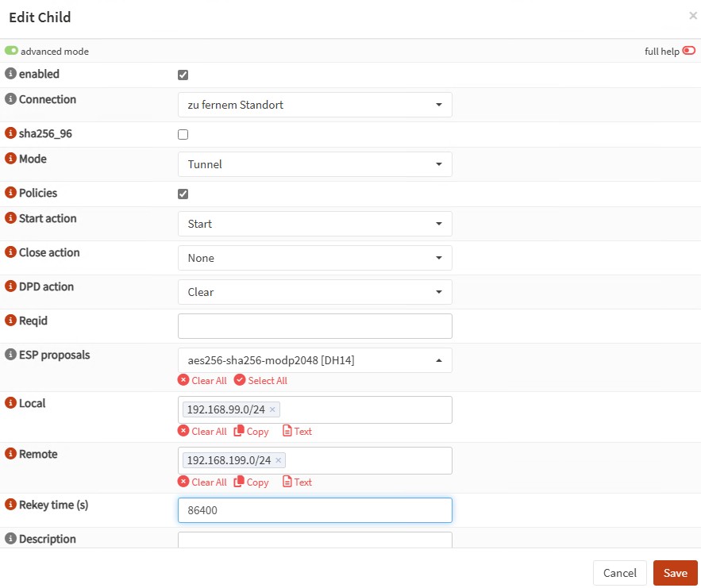Click into the Reqid input field

(314, 326)
